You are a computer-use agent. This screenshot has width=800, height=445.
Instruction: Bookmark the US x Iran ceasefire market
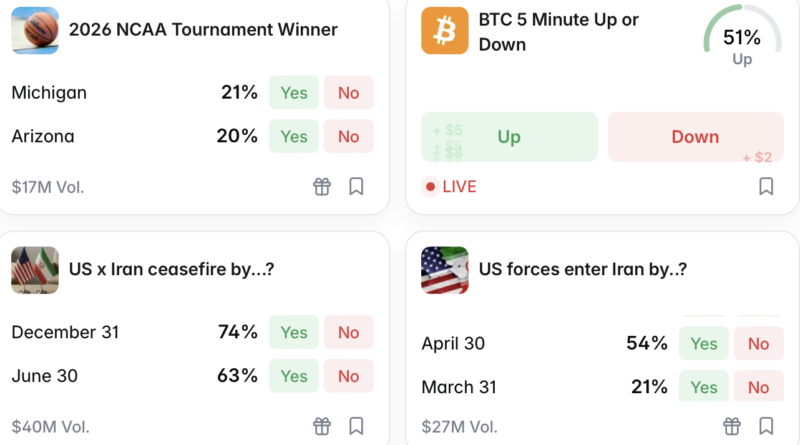[356, 426]
